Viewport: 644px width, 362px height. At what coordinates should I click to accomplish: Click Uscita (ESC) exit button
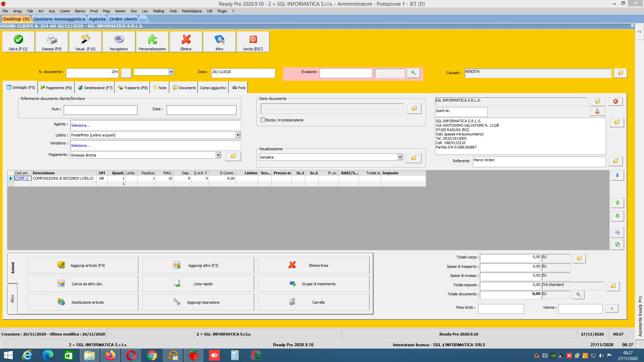click(x=253, y=42)
